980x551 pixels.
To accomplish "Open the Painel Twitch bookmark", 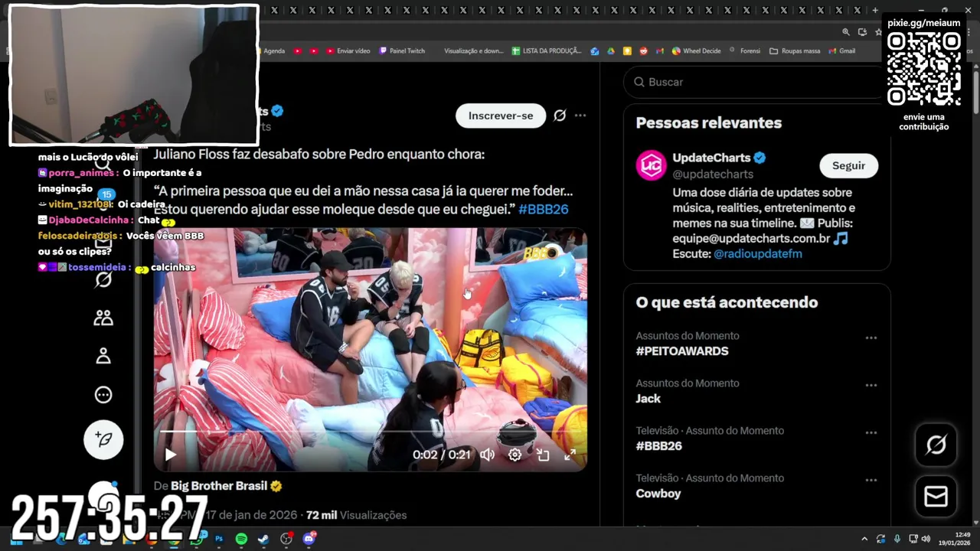I will point(402,51).
